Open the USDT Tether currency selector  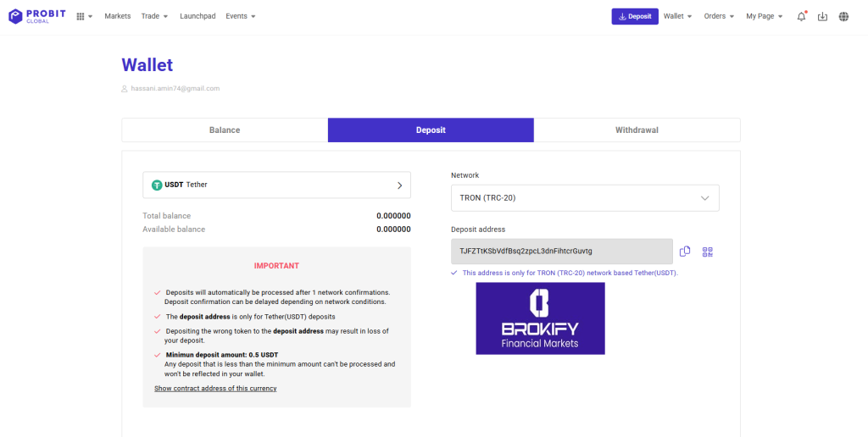click(x=276, y=185)
